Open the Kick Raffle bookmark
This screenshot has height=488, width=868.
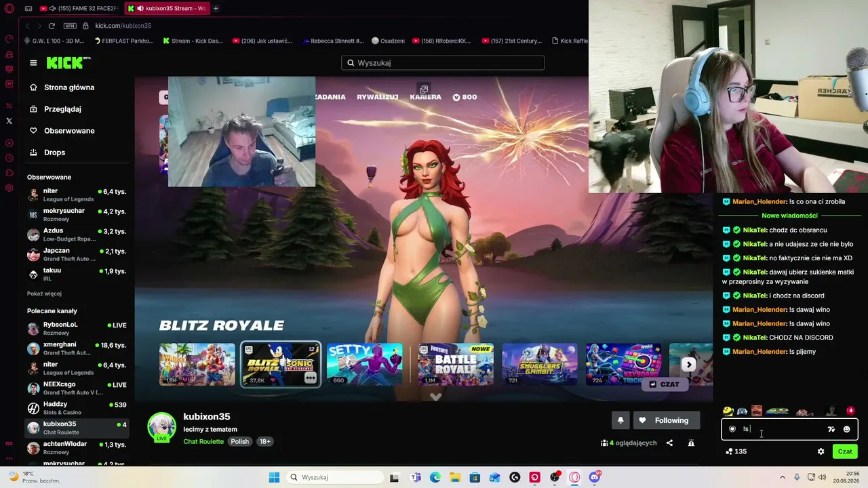click(x=570, y=41)
